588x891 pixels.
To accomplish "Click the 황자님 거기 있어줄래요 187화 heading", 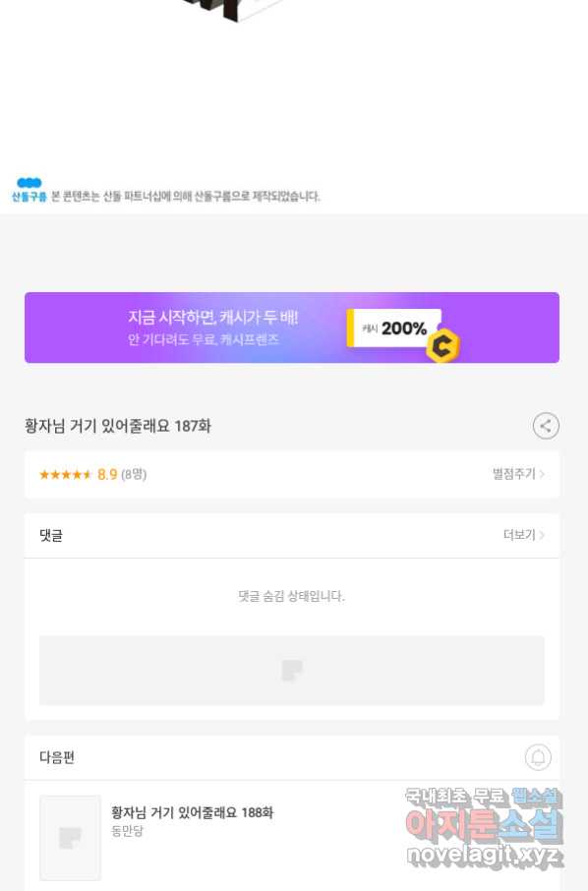I will pos(118,426).
